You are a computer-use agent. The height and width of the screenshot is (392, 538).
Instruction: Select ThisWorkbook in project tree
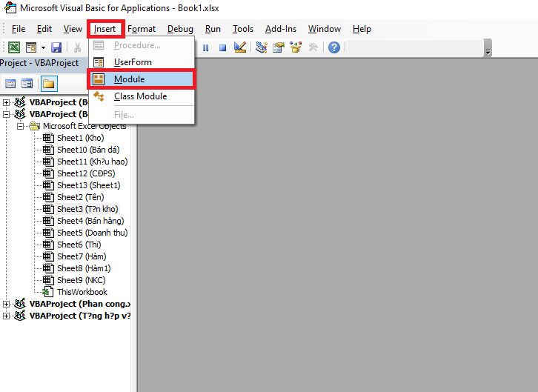(x=82, y=292)
